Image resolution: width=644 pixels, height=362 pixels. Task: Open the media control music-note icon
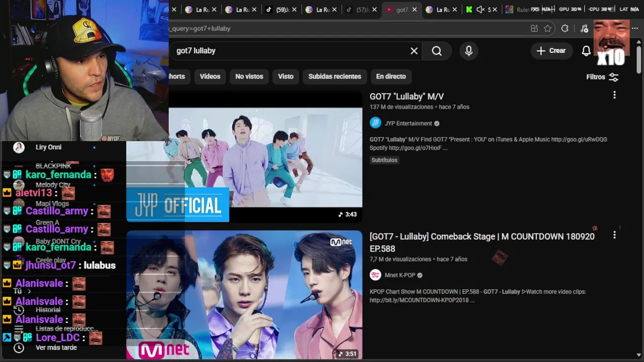click(x=584, y=29)
